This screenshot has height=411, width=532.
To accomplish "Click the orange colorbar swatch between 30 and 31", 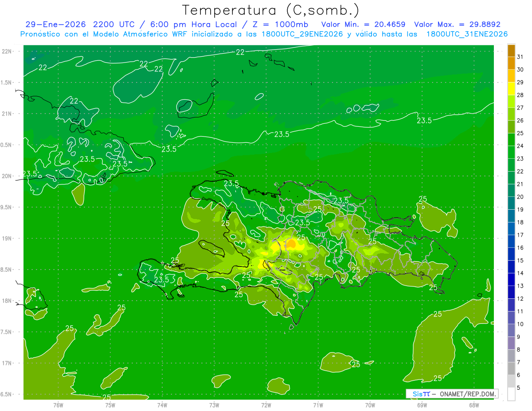I will click(x=511, y=63).
